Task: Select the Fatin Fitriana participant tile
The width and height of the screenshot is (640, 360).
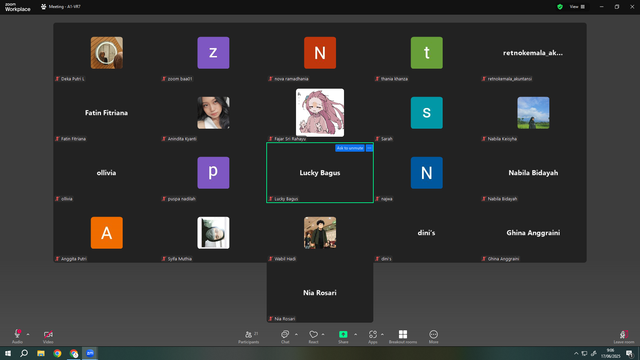Action: (x=107, y=113)
